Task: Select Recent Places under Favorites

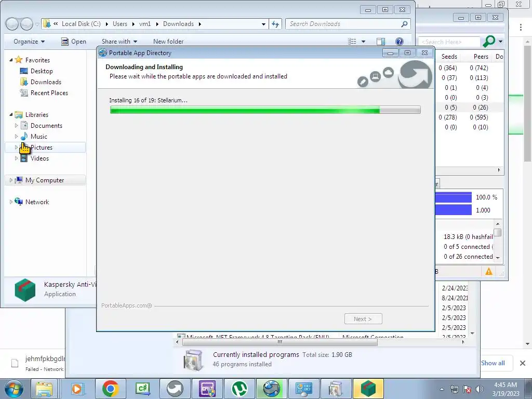Action: pos(49,92)
